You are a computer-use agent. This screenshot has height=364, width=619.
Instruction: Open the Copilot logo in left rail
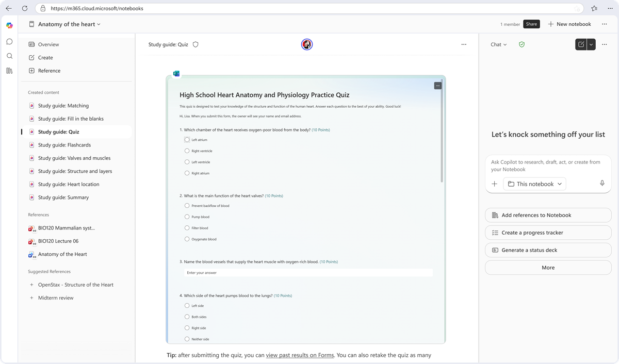9,25
